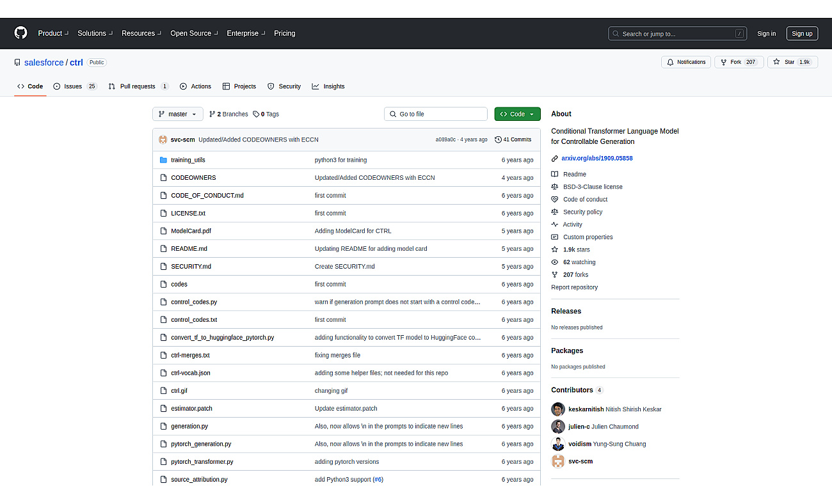Click the commit hash a089a0c
This screenshot has width=832, height=504.
click(445, 139)
